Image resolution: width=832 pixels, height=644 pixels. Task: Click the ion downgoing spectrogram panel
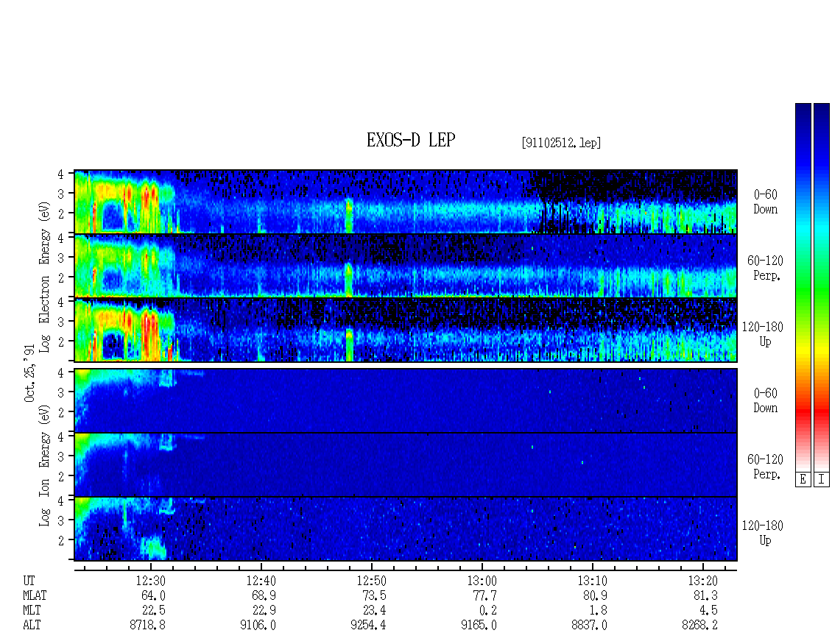pyautogui.click(x=406, y=400)
